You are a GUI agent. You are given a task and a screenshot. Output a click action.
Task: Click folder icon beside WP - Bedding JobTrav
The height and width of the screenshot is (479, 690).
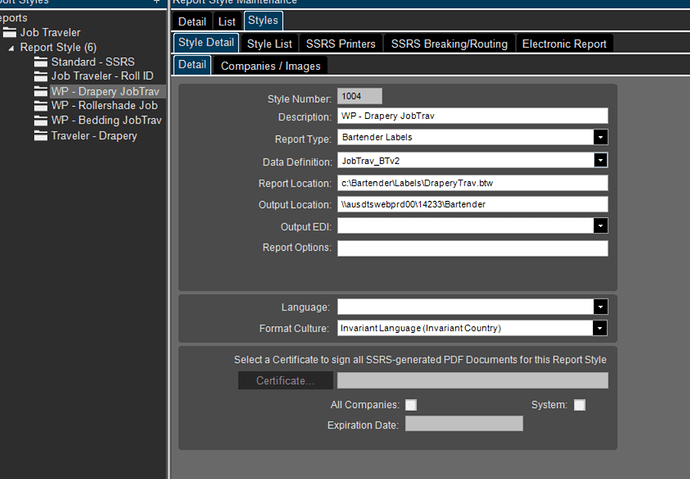pos(40,121)
